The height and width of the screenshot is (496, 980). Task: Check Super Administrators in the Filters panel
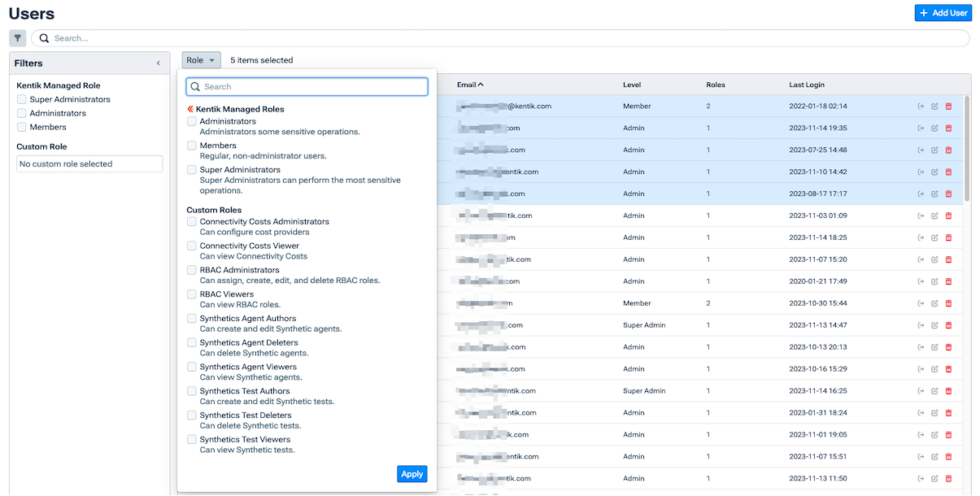22,99
